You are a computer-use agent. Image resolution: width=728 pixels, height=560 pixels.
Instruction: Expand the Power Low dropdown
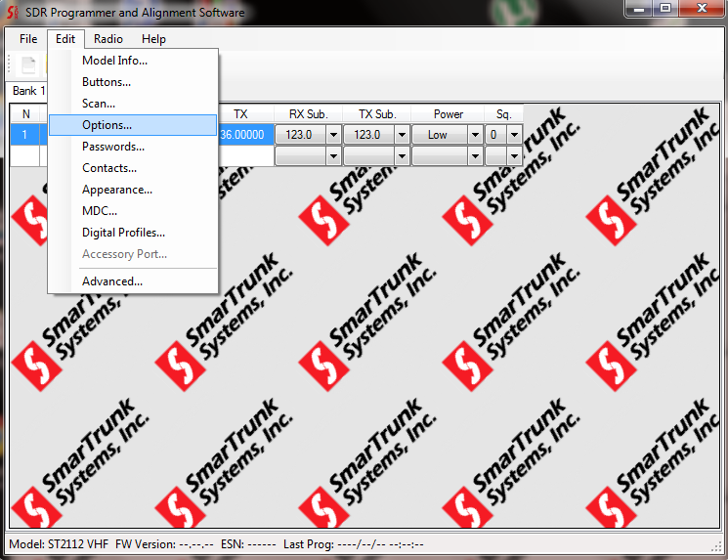(x=475, y=135)
